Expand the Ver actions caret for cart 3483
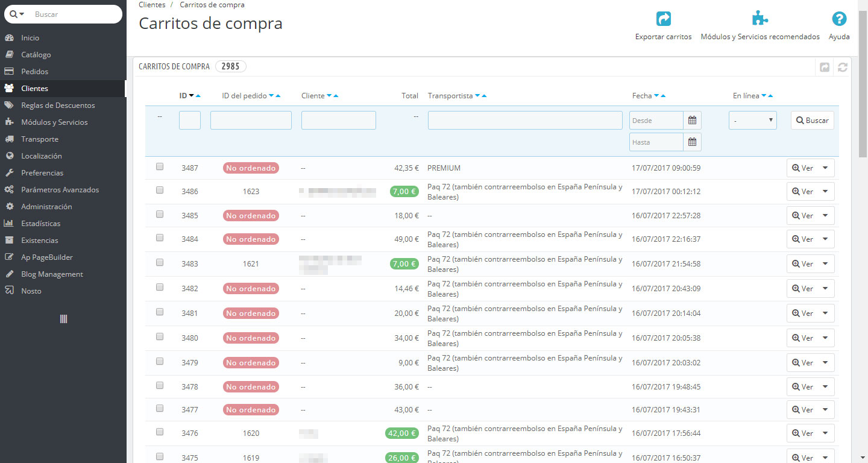This screenshot has width=868, height=463. coord(826,264)
